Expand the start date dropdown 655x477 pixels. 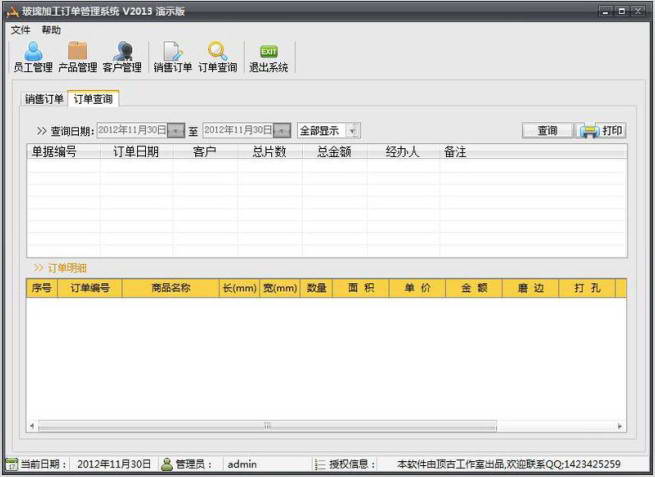176,131
